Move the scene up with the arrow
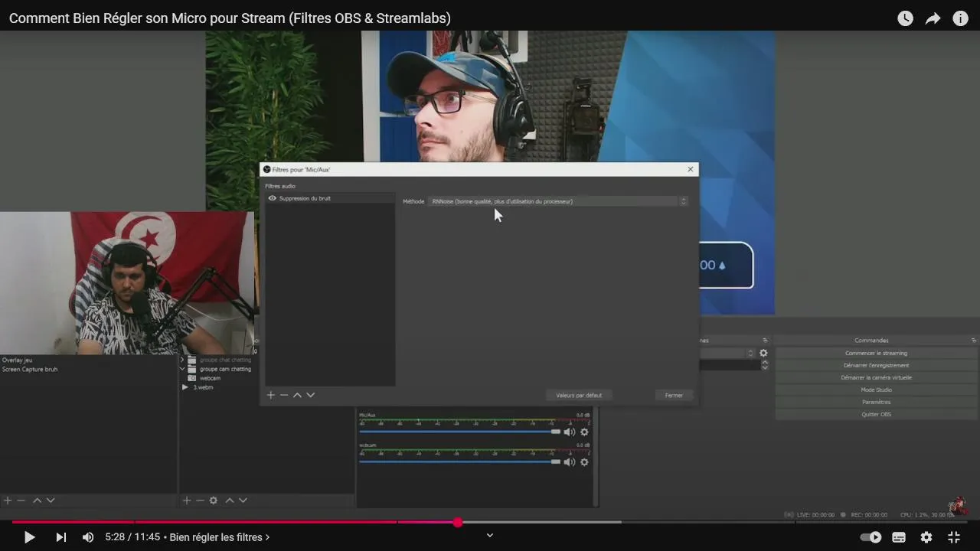 coord(37,500)
